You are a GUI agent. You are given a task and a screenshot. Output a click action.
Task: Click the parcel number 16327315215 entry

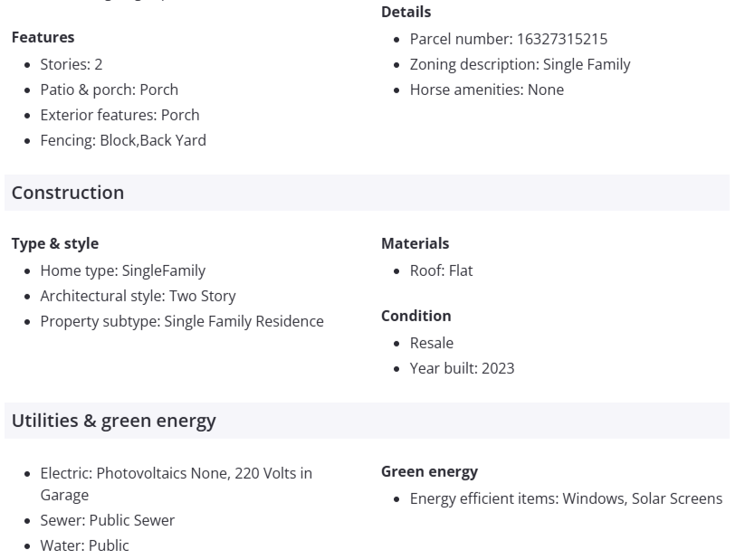click(508, 39)
